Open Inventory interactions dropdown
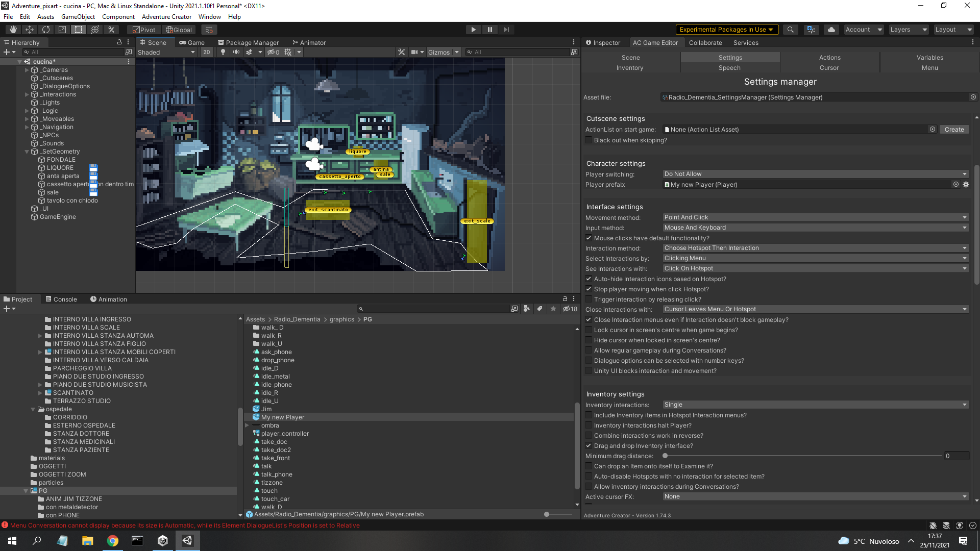 [815, 405]
